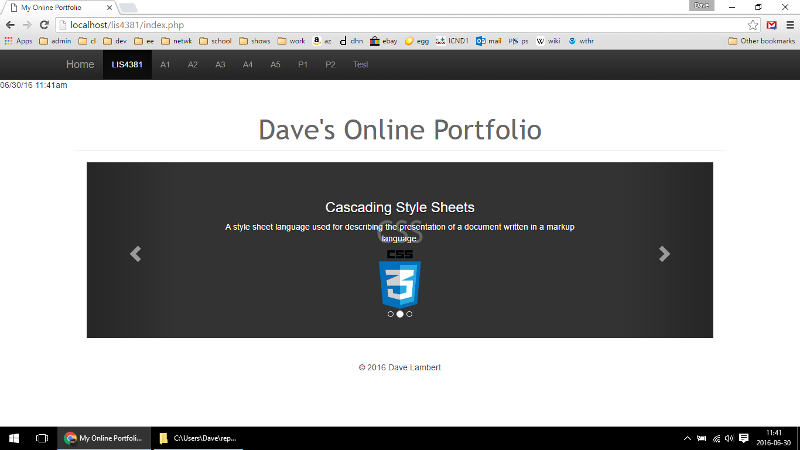Open the battery tray icon

point(702,438)
